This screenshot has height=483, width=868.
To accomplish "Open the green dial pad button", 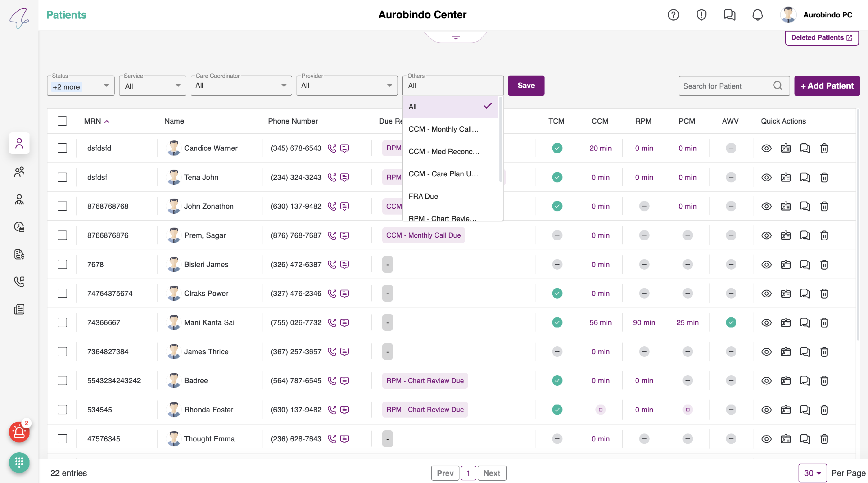I will (x=19, y=462).
